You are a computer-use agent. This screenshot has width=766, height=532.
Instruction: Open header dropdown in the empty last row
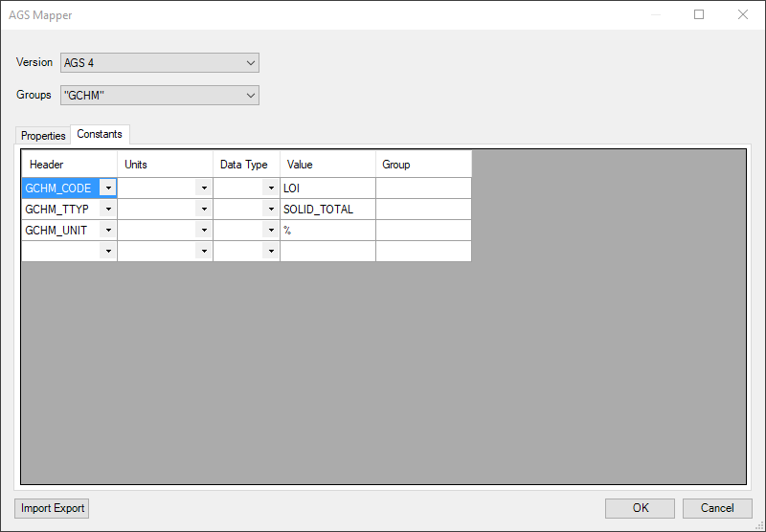click(108, 251)
